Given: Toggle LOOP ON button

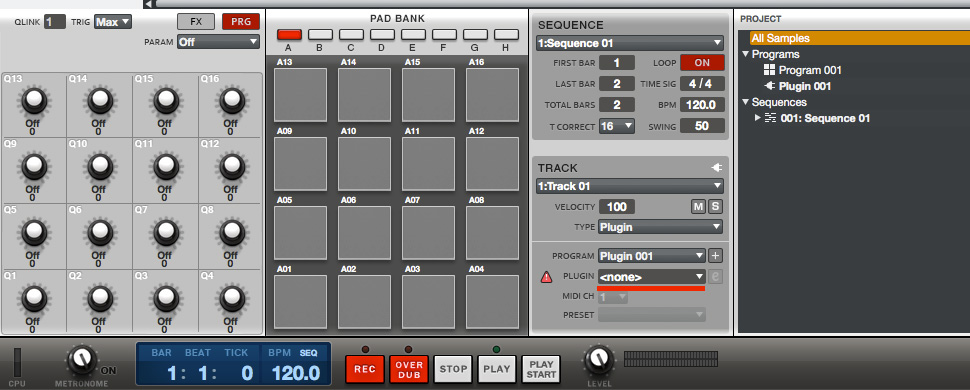Looking at the screenshot, I should (x=703, y=63).
